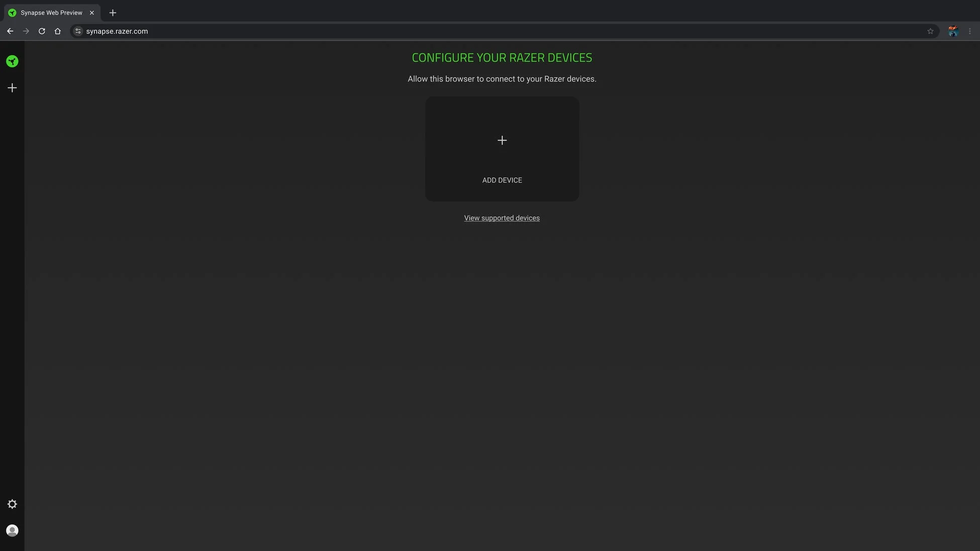980x551 pixels.
Task: Click the Razer Synapse logo in sidebar
Action: pyautogui.click(x=12, y=61)
